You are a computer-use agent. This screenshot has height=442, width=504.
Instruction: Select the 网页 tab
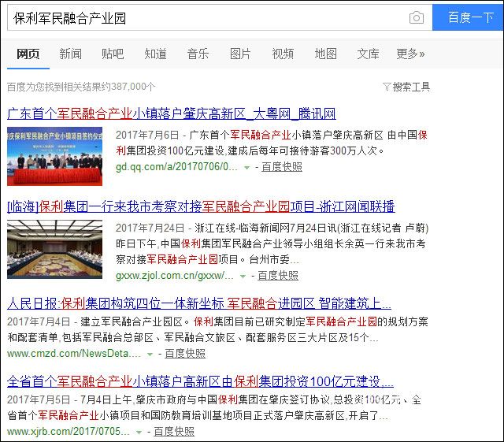[28, 54]
